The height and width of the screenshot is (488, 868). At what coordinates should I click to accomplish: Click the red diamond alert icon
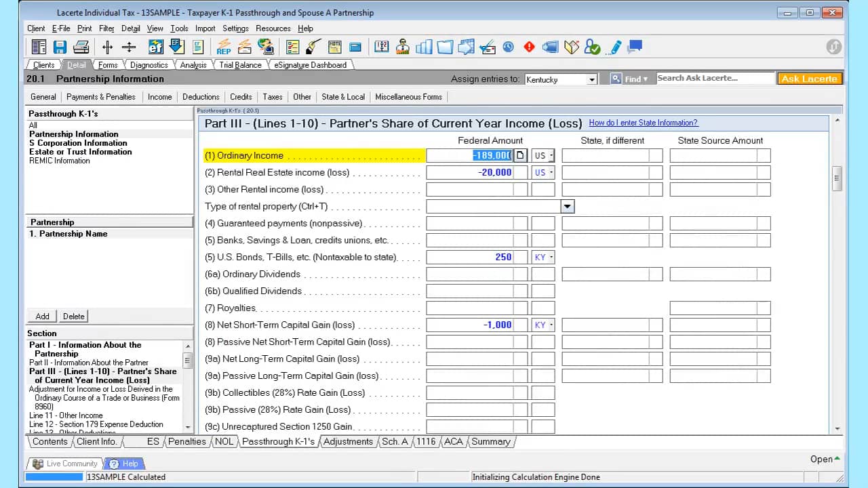pos(529,47)
